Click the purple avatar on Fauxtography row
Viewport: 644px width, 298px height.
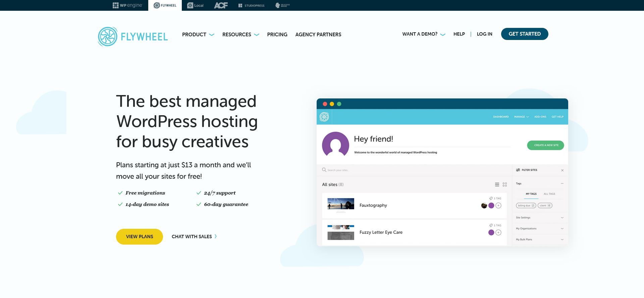[x=491, y=206]
